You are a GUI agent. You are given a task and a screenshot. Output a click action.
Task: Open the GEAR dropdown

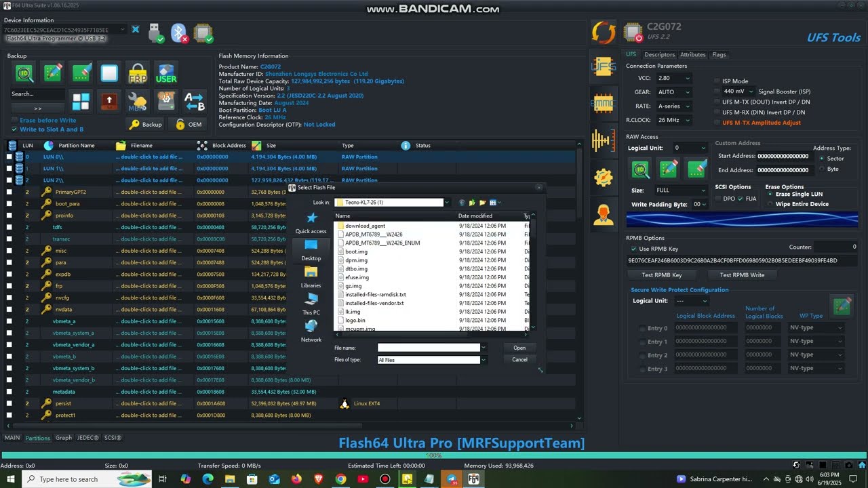[x=673, y=92]
